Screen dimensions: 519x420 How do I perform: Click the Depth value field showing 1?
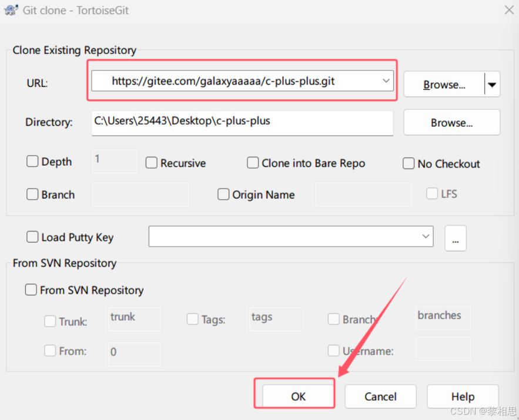tap(115, 162)
